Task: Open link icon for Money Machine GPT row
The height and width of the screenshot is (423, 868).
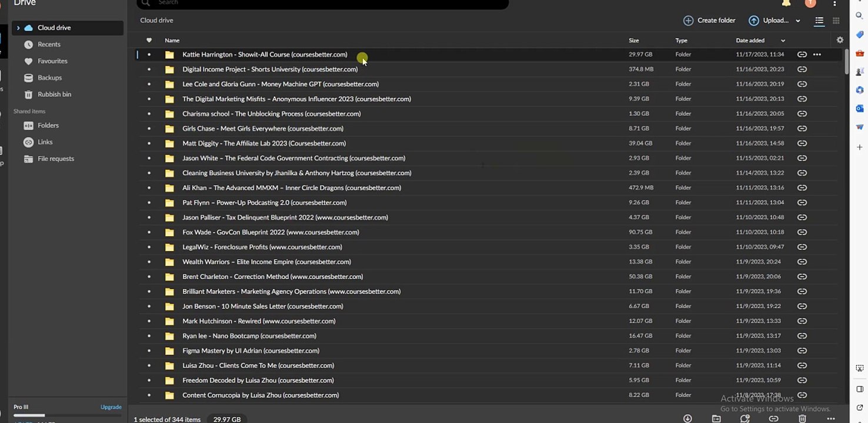Action: click(x=802, y=84)
